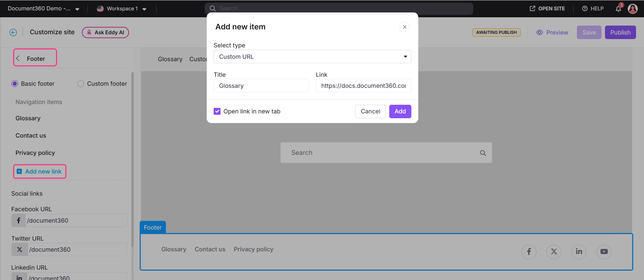Image resolution: width=644 pixels, height=280 pixels.
Task: Click the LinkedIn circle icon in footer
Action: 579,252
